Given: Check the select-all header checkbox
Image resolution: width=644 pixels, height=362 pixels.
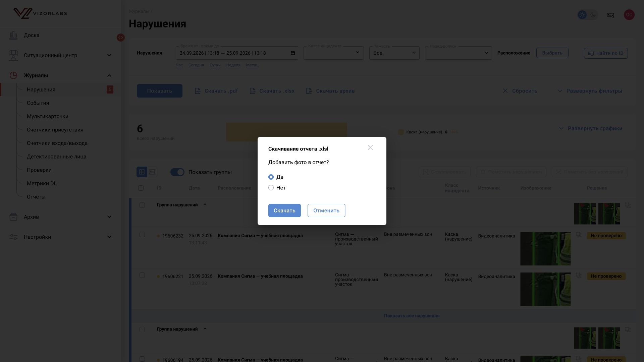Looking at the screenshot, I should click(x=141, y=188).
